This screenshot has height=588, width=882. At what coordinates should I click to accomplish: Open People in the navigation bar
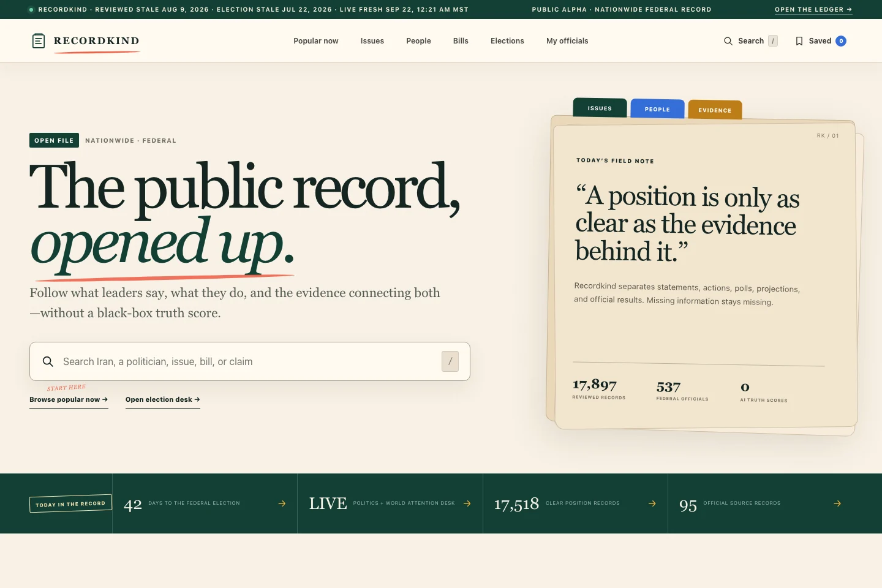click(x=418, y=41)
